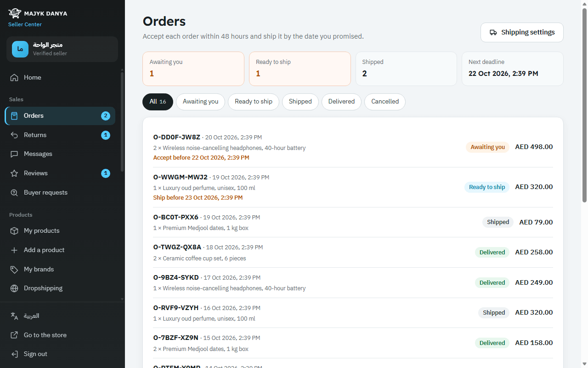Select the Ready to ship filter pill
This screenshot has height=368, width=588.
tap(254, 102)
